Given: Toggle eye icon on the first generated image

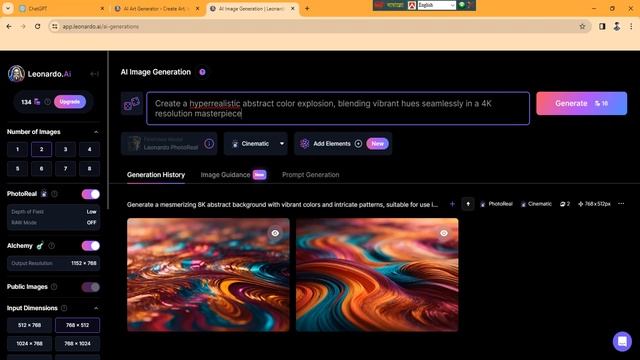Looking at the screenshot, I should point(276,233).
